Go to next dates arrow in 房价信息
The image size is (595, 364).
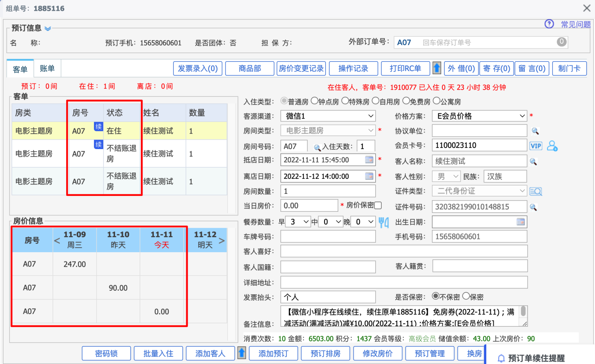[x=222, y=241]
